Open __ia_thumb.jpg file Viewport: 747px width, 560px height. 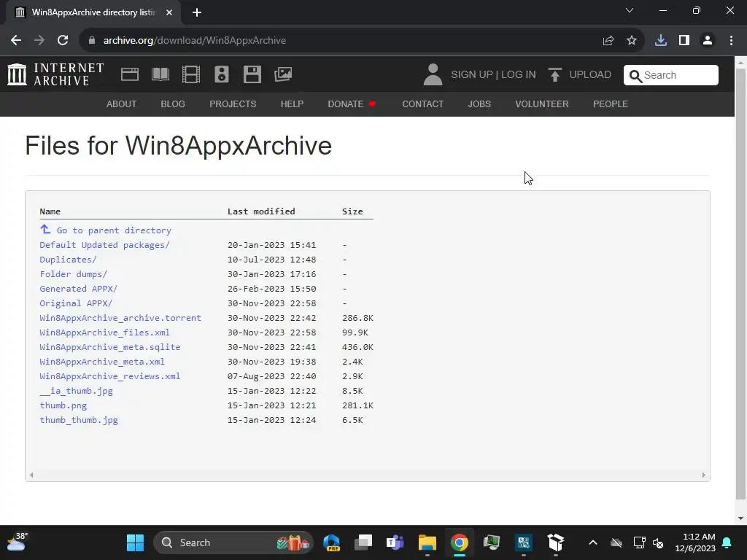[x=76, y=391]
